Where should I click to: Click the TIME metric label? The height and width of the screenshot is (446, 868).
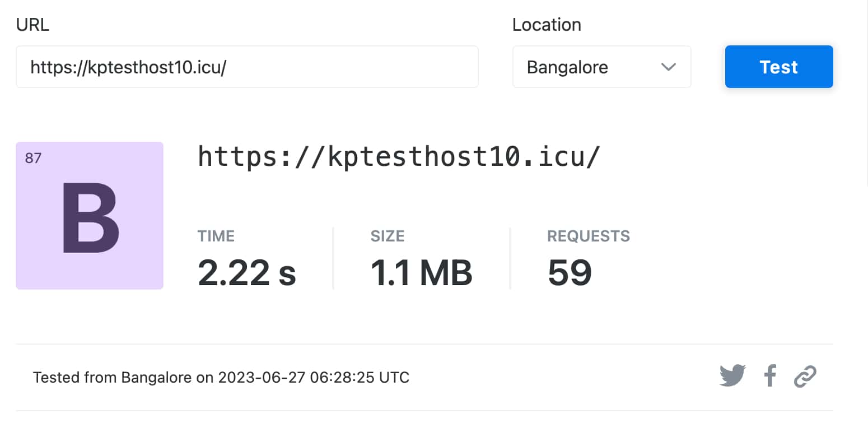click(x=216, y=236)
